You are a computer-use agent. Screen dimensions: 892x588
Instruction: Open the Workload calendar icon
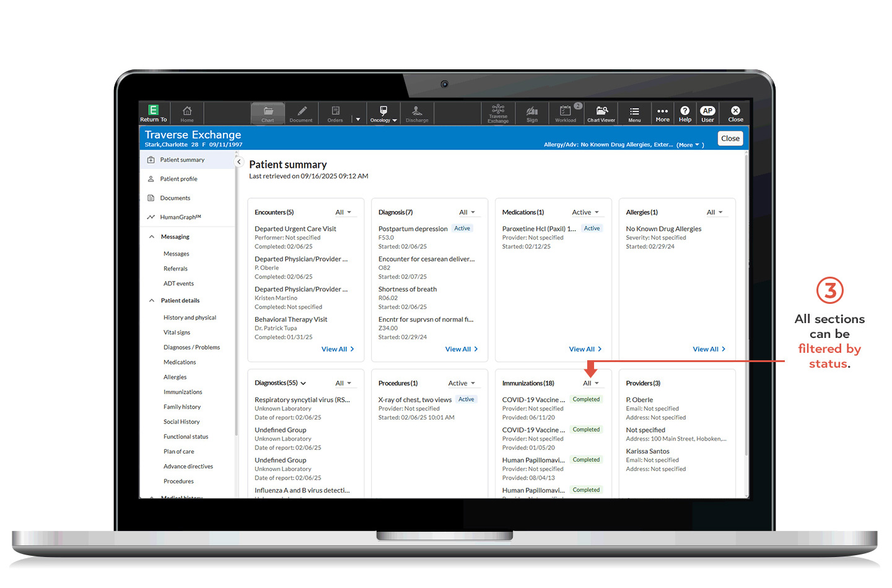(566, 113)
